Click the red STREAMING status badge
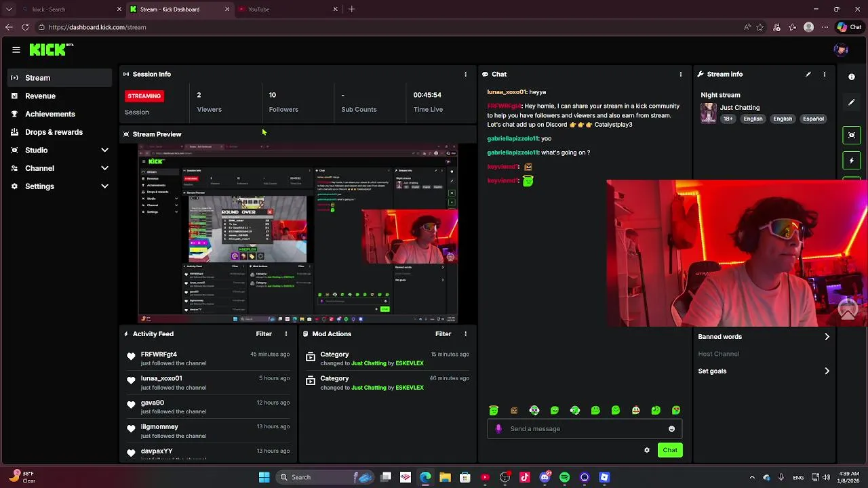The image size is (868, 488). tap(144, 96)
